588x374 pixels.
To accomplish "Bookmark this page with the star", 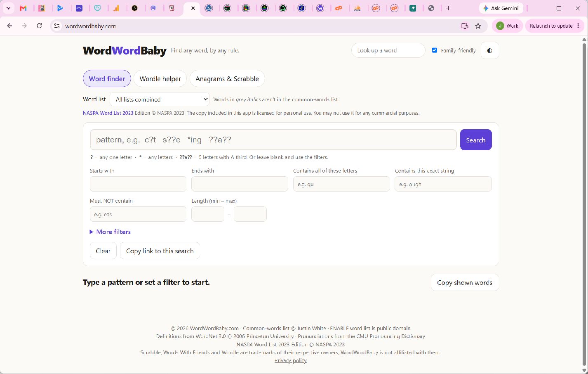I will pos(478,26).
